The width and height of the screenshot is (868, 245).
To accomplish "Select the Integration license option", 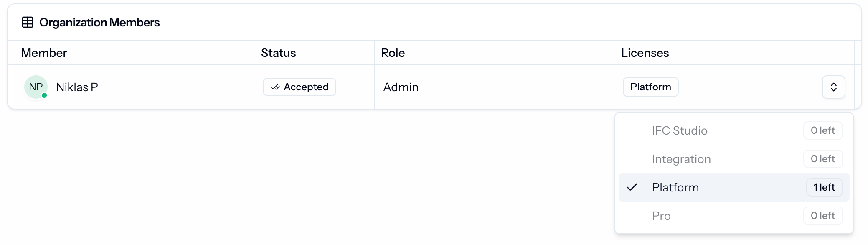I will tap(734, 159).
